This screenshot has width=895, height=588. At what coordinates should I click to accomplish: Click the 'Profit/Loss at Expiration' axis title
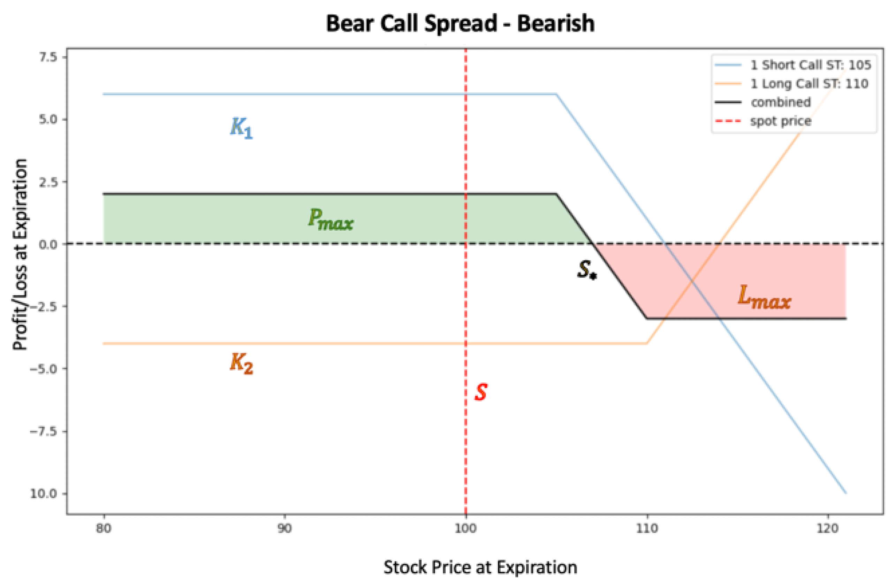[x=20, y=254]
